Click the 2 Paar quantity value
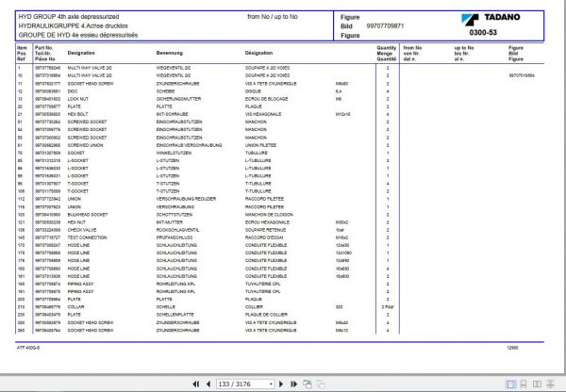This screenshot has height=392, width=566. pos(388,307)
